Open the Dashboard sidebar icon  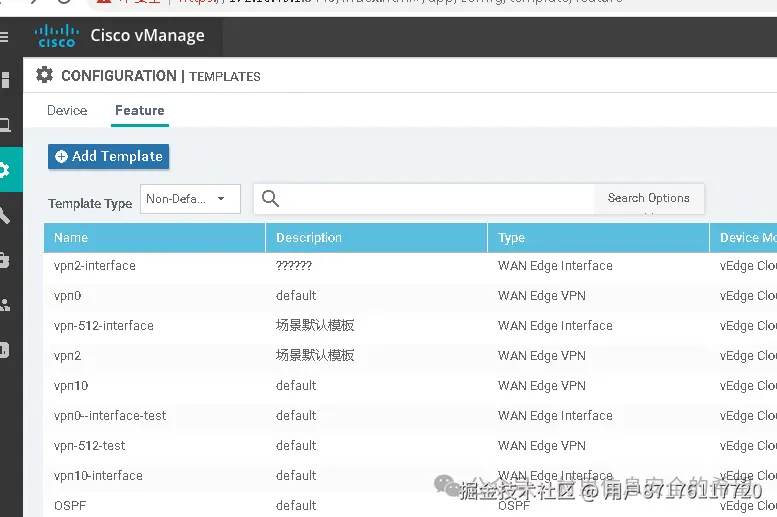[x=5, y=80]
